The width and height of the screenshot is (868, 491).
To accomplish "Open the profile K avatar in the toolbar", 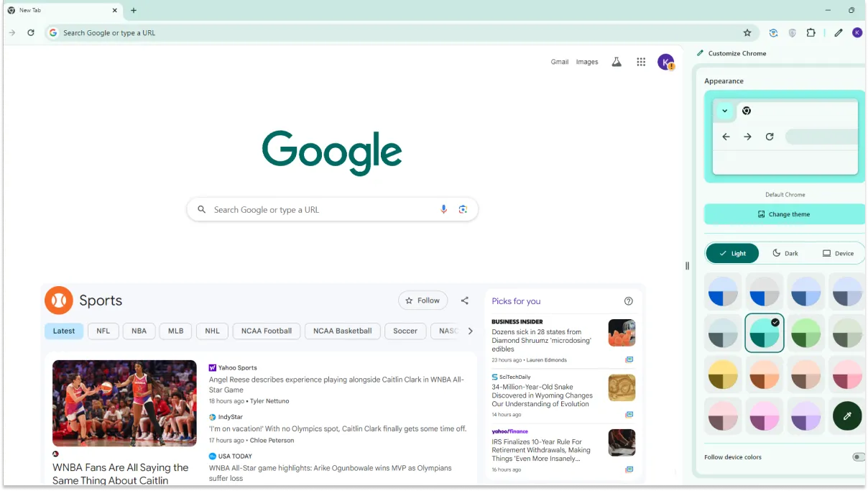I will (857, 32).
